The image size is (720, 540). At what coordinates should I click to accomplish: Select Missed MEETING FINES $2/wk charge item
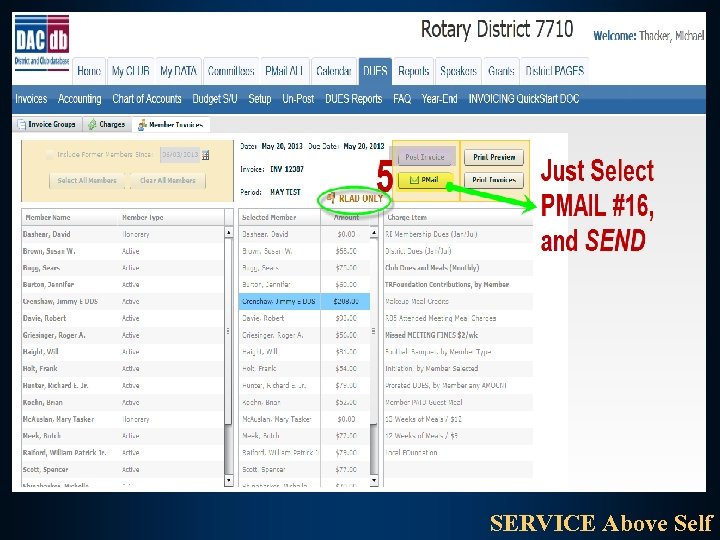tap(458, 335)
